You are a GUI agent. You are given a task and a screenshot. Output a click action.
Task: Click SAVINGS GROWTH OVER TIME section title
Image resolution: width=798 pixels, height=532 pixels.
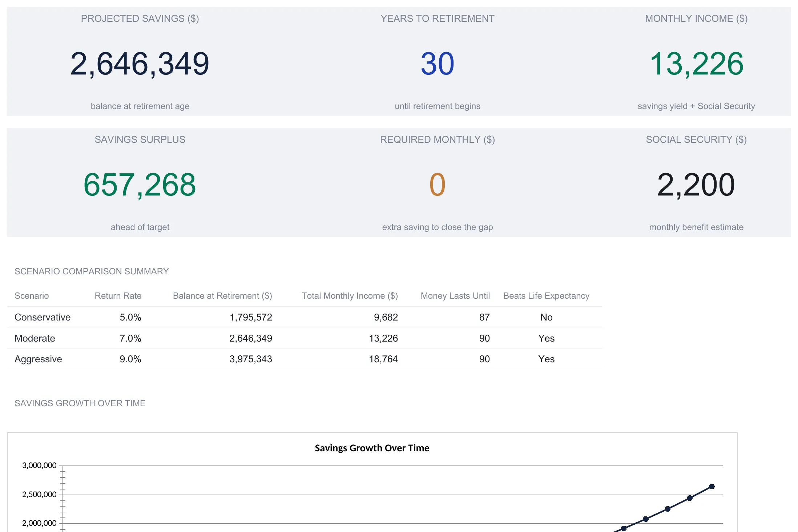(x=80, y=403)
